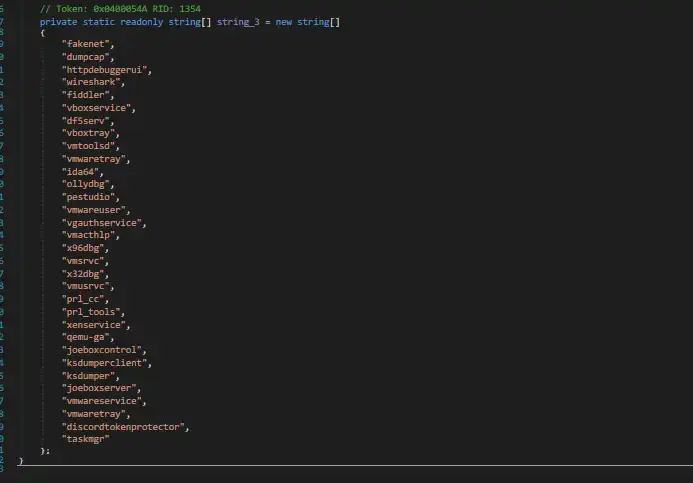Place cursor on "joeboxserver"
Viewport: 693px width, 483px height.
point(99,388)
